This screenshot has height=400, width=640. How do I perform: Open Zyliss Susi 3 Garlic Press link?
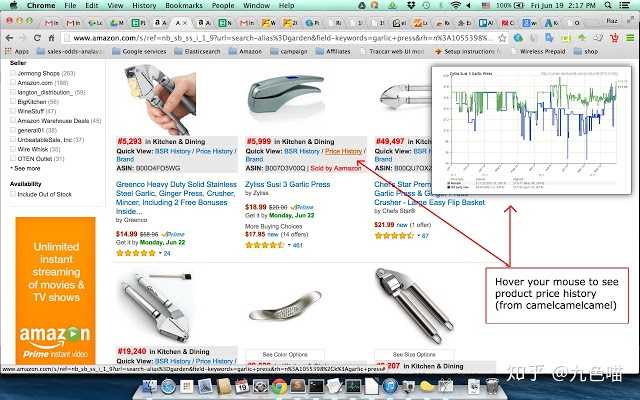(x=287, y=184)
